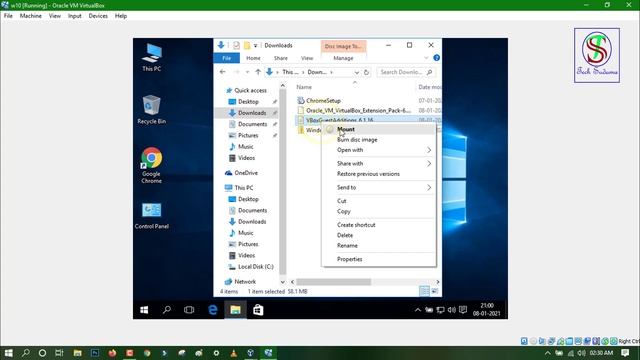Open VirtualBox Machine menu
The image size is (640, 360).
click(x=31, y=16)
